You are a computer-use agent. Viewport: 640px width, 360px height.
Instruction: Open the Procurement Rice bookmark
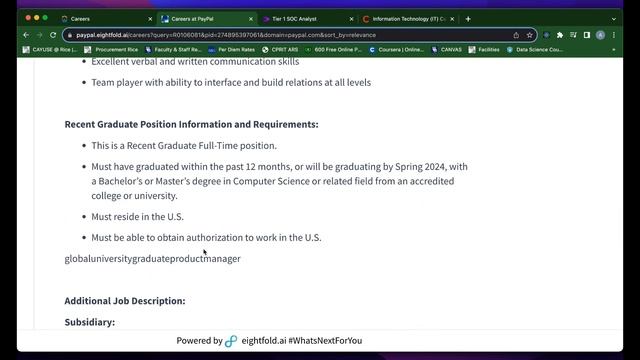pyautogui.click(x=111, y=50)
